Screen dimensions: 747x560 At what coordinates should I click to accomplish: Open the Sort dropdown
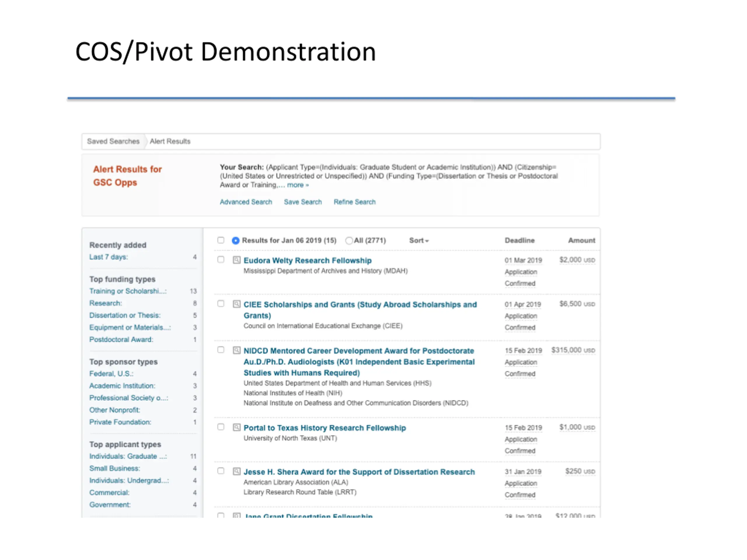click(x=419, y=240)
